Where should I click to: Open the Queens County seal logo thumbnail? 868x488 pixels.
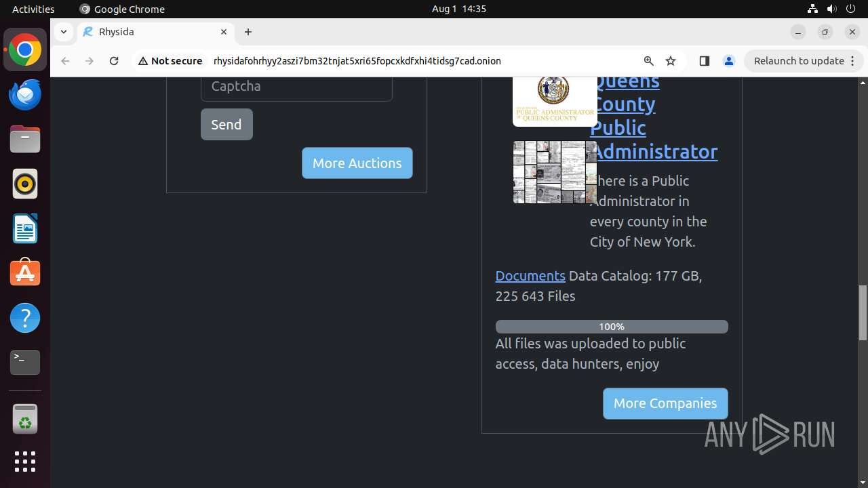555,100
